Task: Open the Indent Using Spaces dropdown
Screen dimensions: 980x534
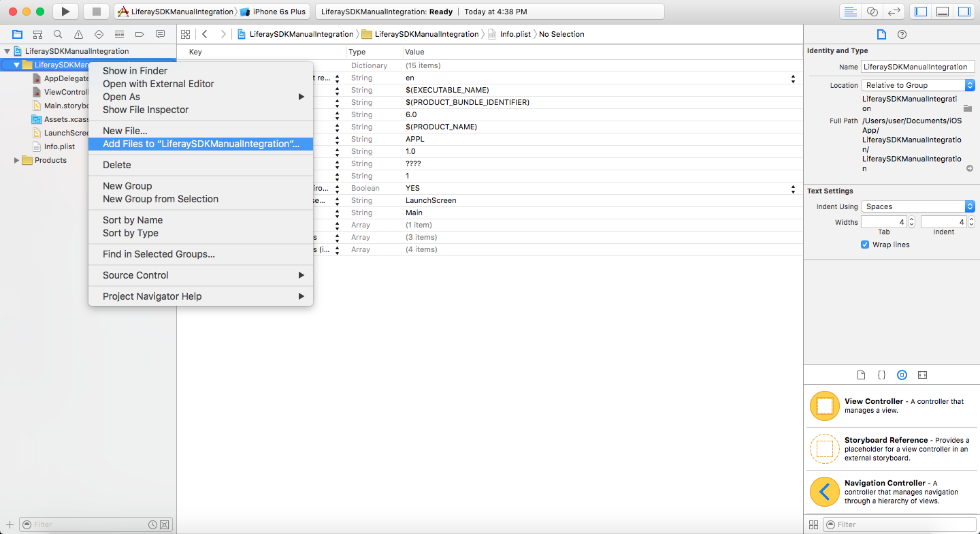Action: (919, 206)
